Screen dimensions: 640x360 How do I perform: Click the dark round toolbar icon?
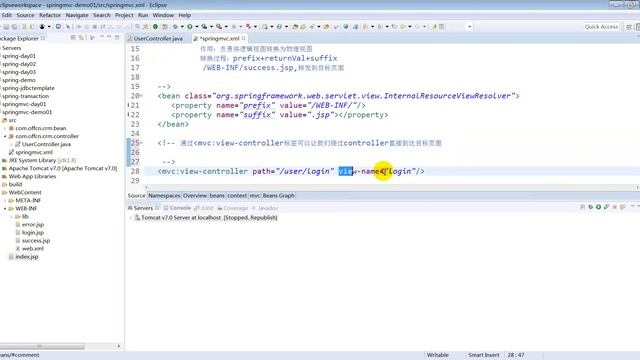42,27
